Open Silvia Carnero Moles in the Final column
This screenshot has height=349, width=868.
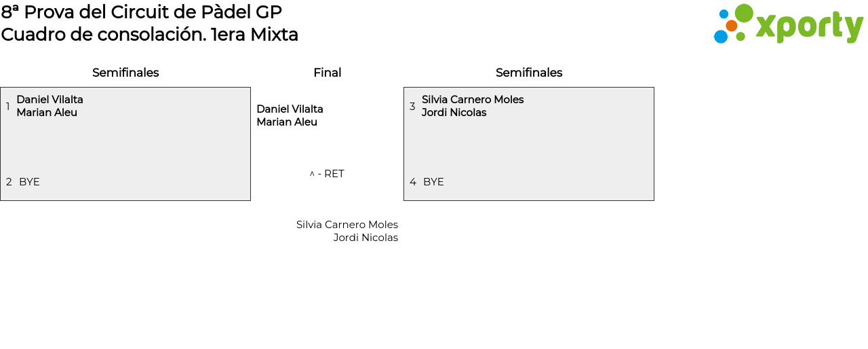pyautogui.click(x=347, y=225)
